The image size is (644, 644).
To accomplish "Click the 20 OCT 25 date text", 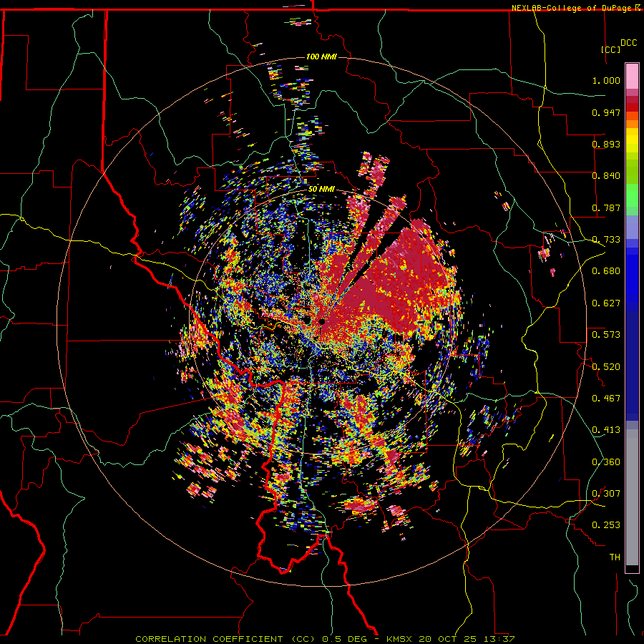I will pos(448,639).
